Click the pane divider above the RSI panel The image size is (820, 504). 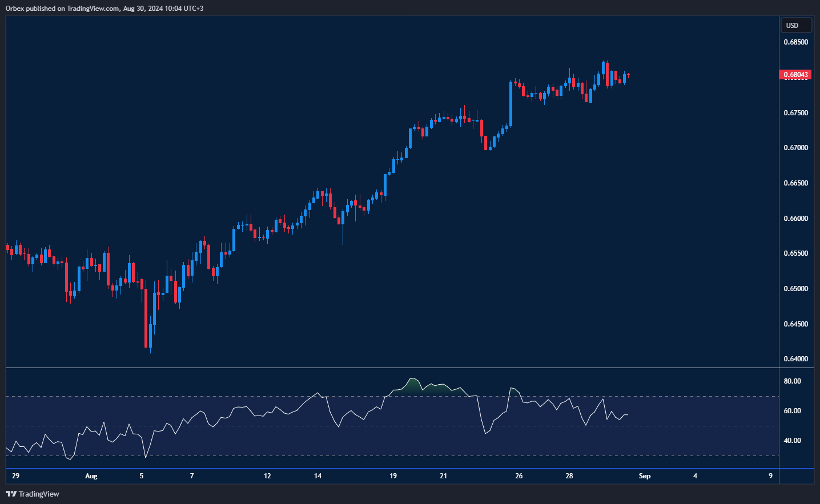pyautogui.click(x=392, y=368)
